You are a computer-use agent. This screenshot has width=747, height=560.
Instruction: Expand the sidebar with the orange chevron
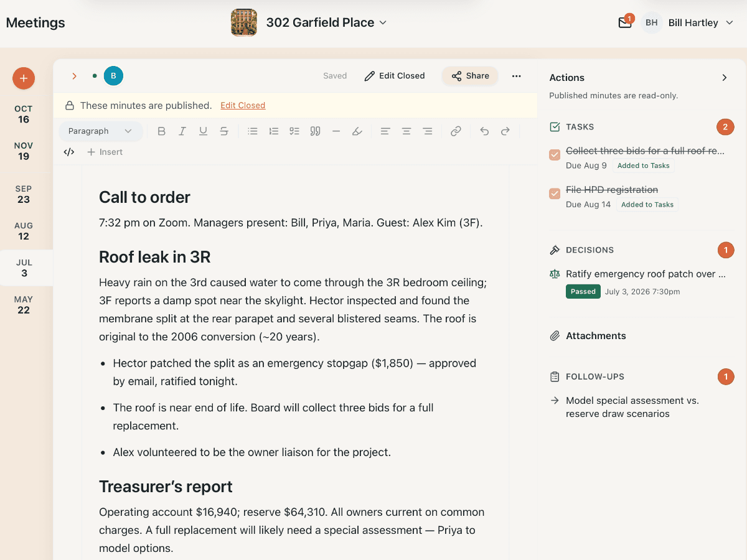(x=74, y=76)
